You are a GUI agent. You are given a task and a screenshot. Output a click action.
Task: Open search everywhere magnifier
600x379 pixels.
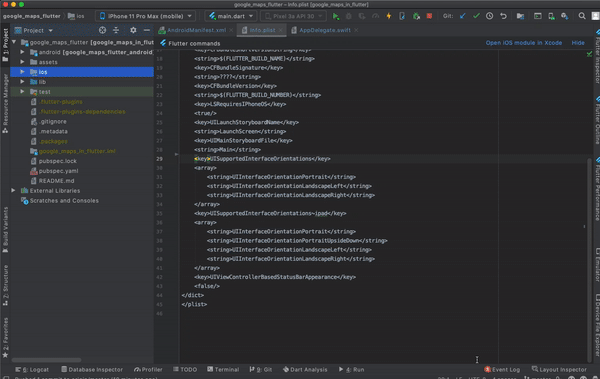[582, 16]
